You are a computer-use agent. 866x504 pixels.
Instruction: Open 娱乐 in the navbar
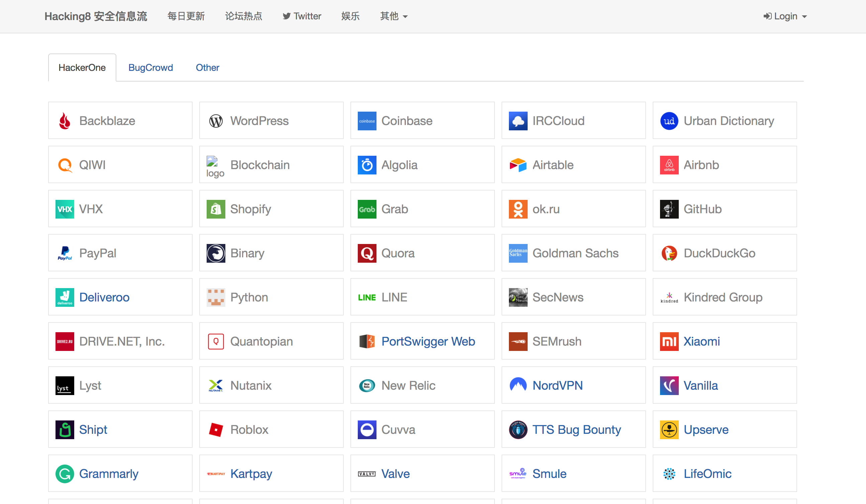click(350, 16)
